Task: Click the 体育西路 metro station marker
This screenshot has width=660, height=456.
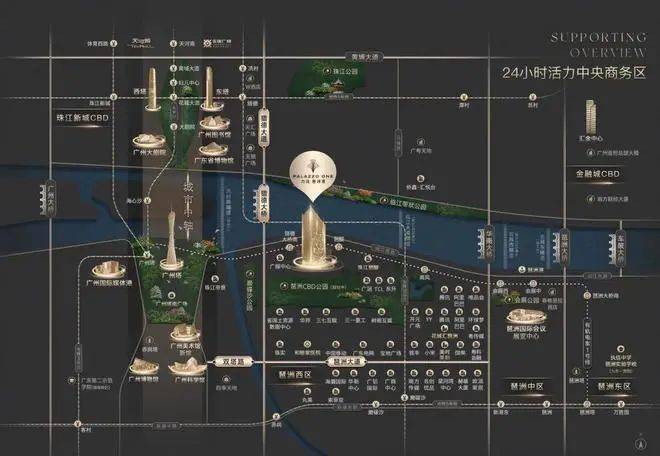Action: pyautogui.click(x=113, y=43)
